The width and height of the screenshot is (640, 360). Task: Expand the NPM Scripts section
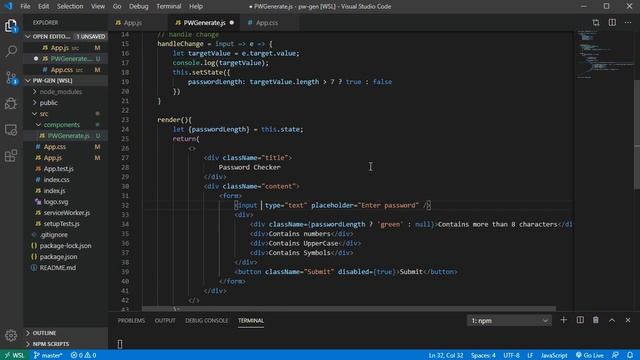[x=65, y=344]
